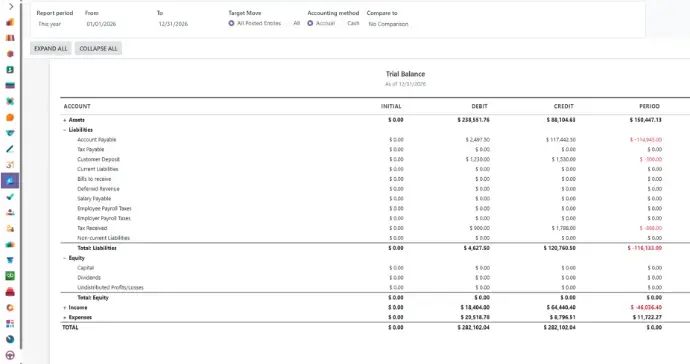Open the Compare to No Comparison dropdown

click(388, 24)
